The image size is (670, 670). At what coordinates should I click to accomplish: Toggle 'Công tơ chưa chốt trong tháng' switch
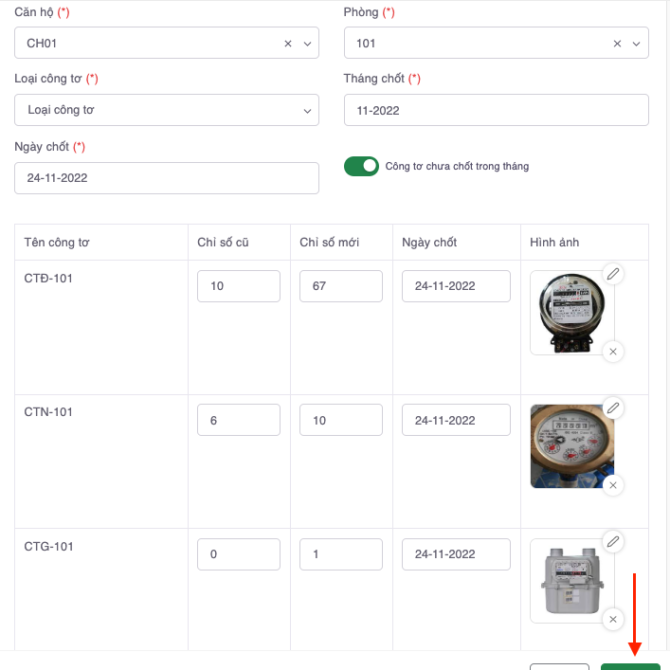pyautogui.click(x=361, y=166)
